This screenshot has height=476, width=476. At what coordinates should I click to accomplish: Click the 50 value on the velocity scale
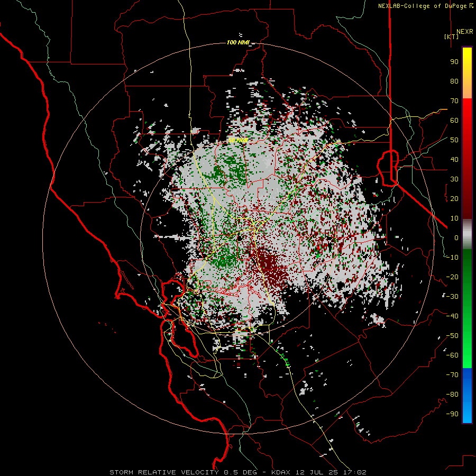[x=454, y=140]
